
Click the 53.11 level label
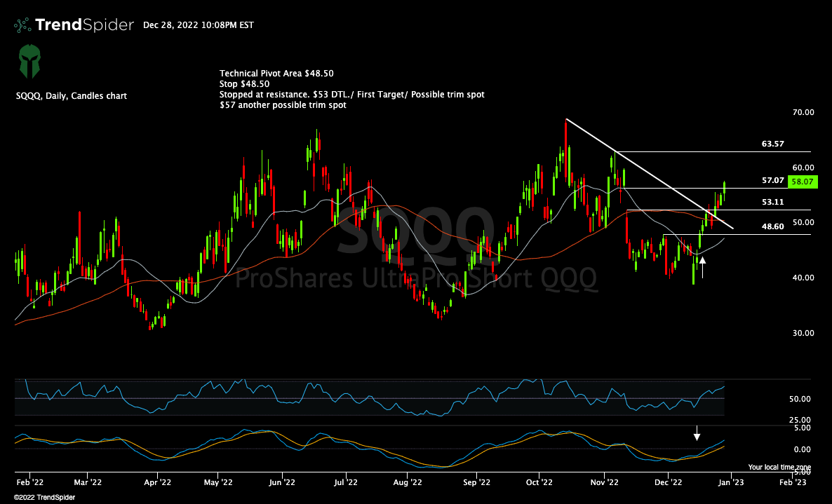pos(772,202)
